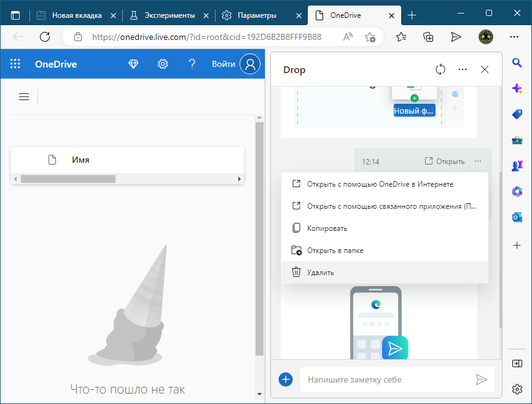
Task: Click the Новый ф... file thumbnail
Action: pyautogui.click(x=414, y=102)
